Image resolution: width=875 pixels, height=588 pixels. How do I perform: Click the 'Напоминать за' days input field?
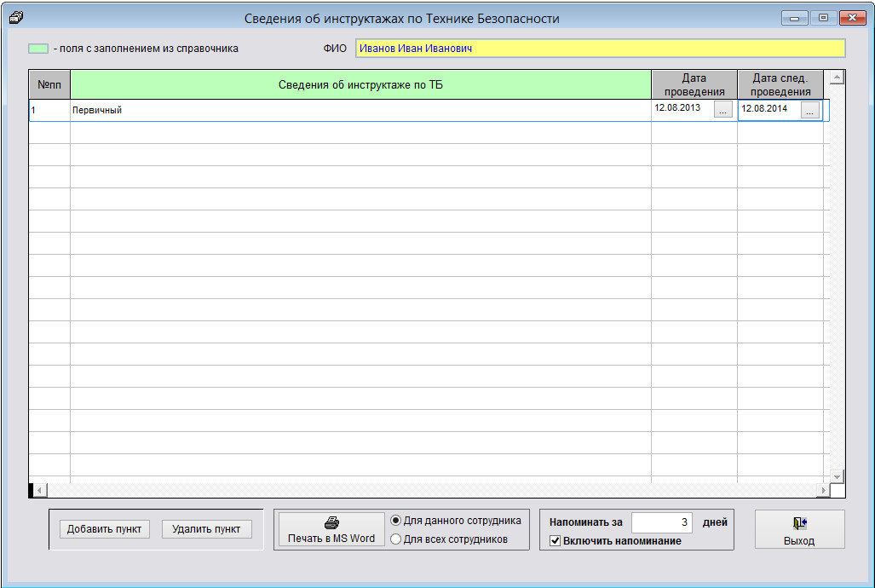662,522
